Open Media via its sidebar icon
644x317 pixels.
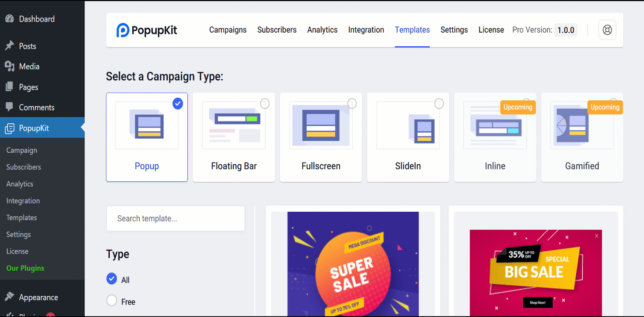9,66
